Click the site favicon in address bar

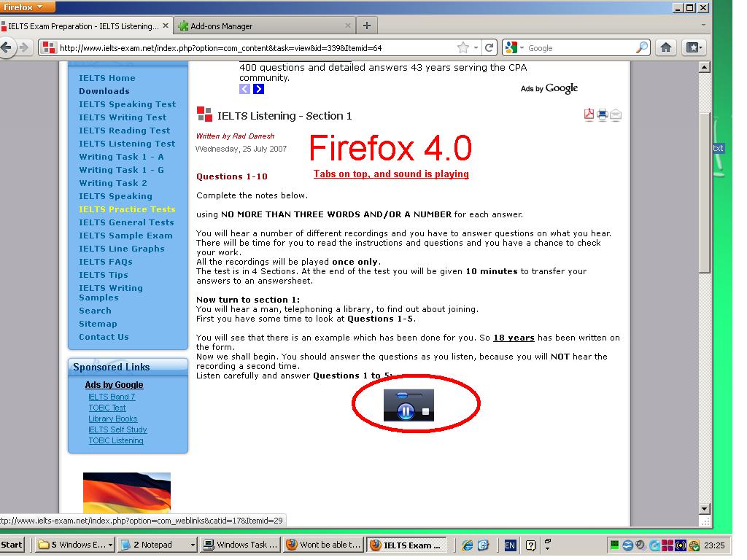[x=49, y=47]
